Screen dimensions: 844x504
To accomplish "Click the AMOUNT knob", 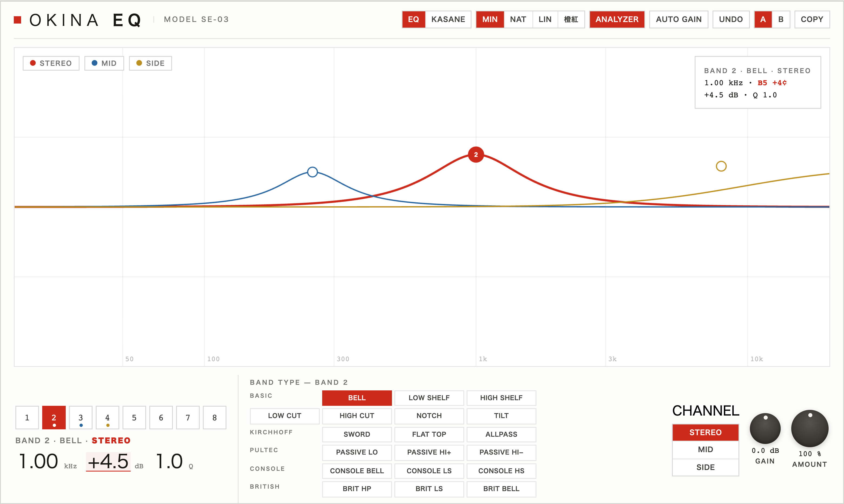I will (810, 429).
